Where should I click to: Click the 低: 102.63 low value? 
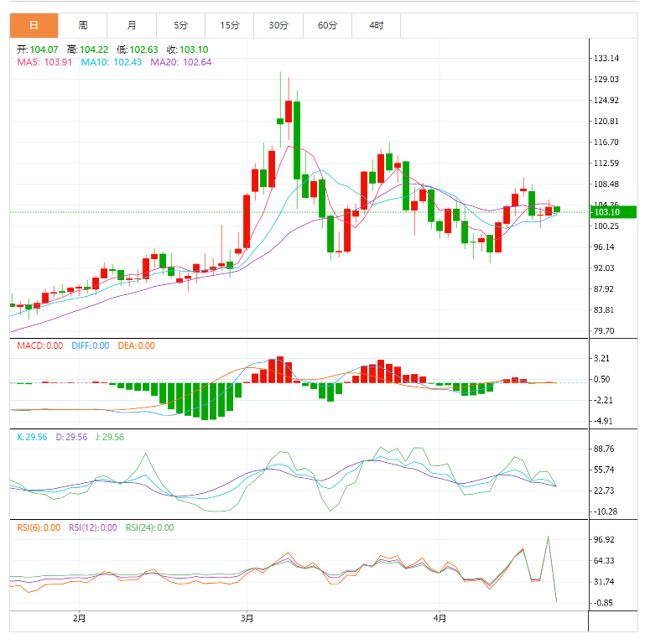(x=138, y=49)
